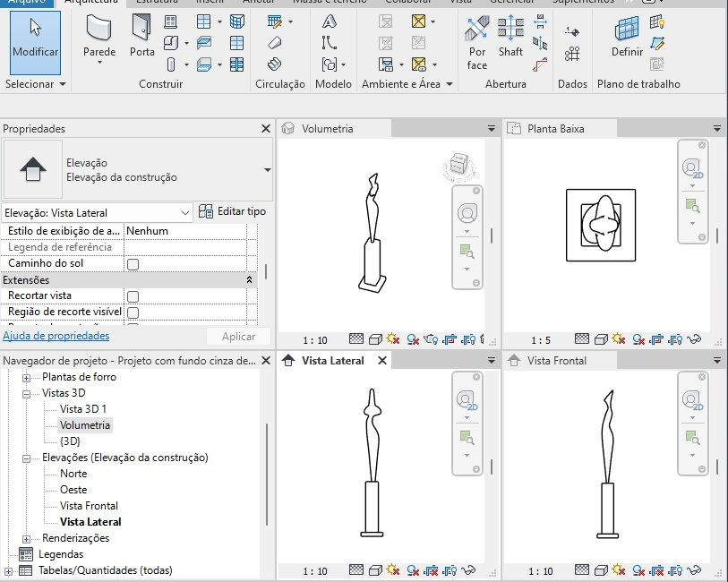Select the Curtain Grid tool icon

[x=236, y=43]
